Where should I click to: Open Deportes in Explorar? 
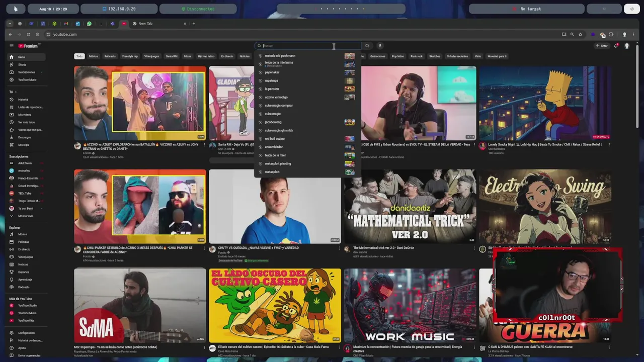pos(25,272)
